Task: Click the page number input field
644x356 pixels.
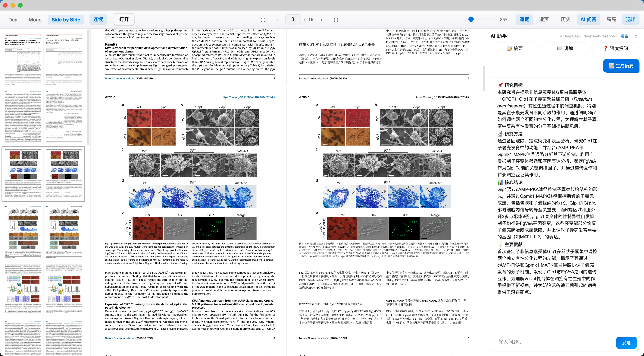Action: [x=293, y=19]
